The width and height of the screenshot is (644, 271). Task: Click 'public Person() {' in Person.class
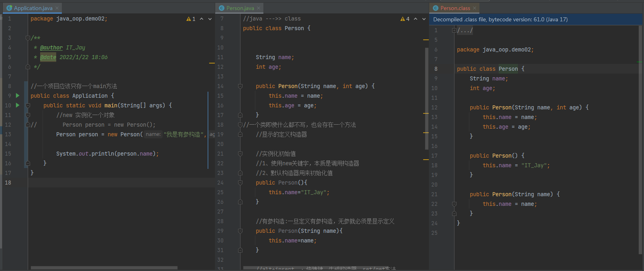pos(497,156)
